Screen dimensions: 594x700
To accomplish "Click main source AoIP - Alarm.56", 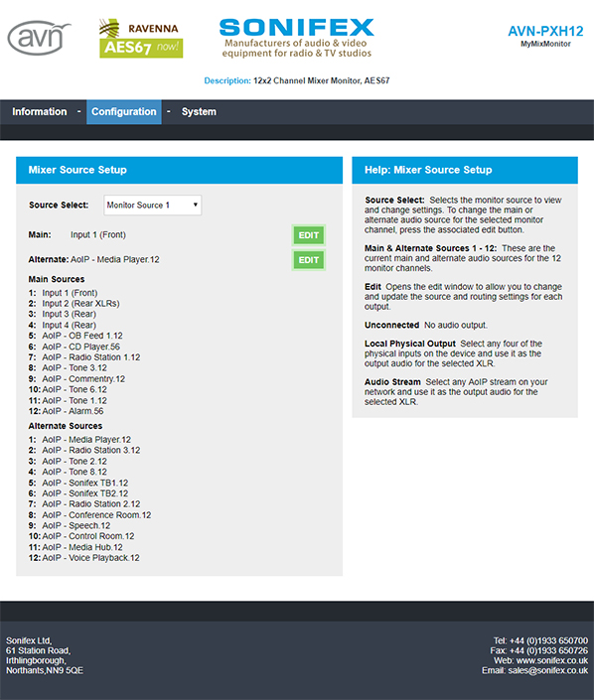I will point(73,411).
